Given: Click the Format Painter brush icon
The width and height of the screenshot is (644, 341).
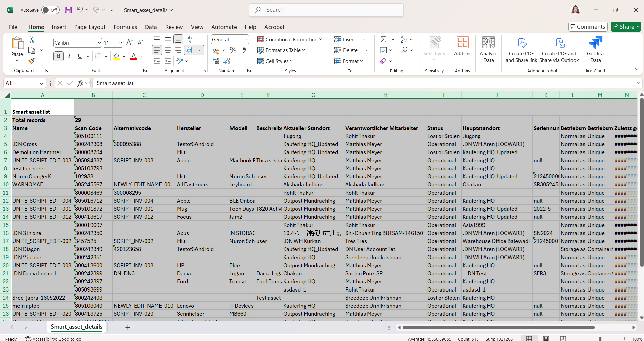Looking at the screenshot, I should [32, 61].
